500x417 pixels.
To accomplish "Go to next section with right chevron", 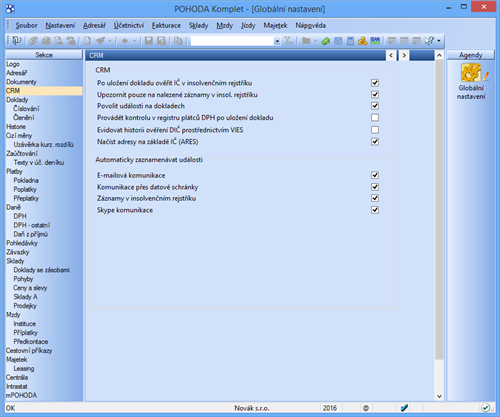I will click(404, 55).
